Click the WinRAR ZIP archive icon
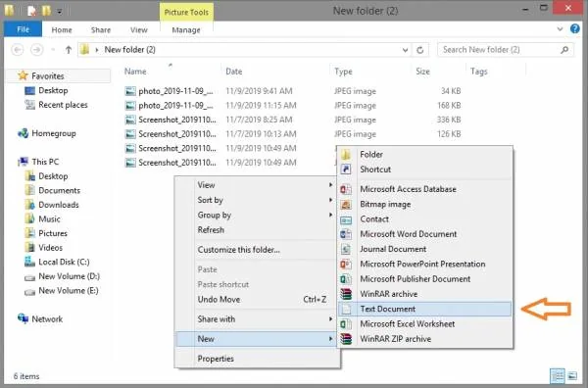 (346, 339)
